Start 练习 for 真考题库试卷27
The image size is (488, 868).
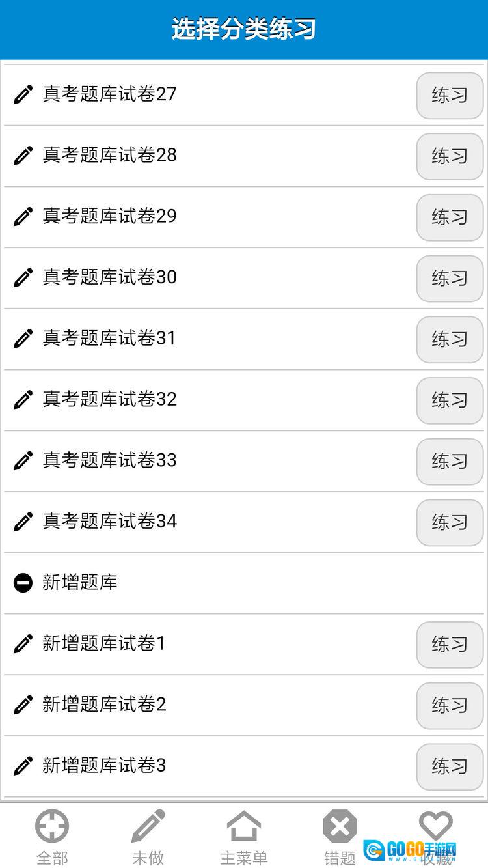[x=450, y=95]
